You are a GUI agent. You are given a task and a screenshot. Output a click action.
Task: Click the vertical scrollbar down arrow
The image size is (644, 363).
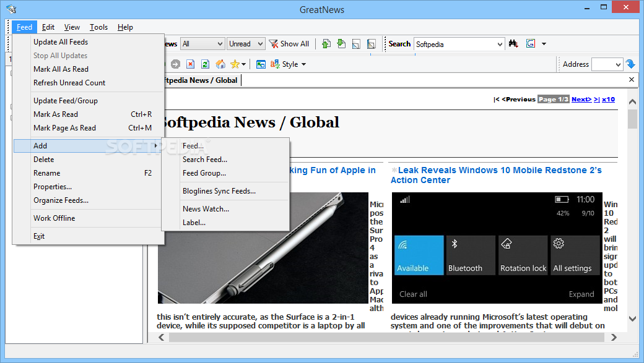(632, 318)
